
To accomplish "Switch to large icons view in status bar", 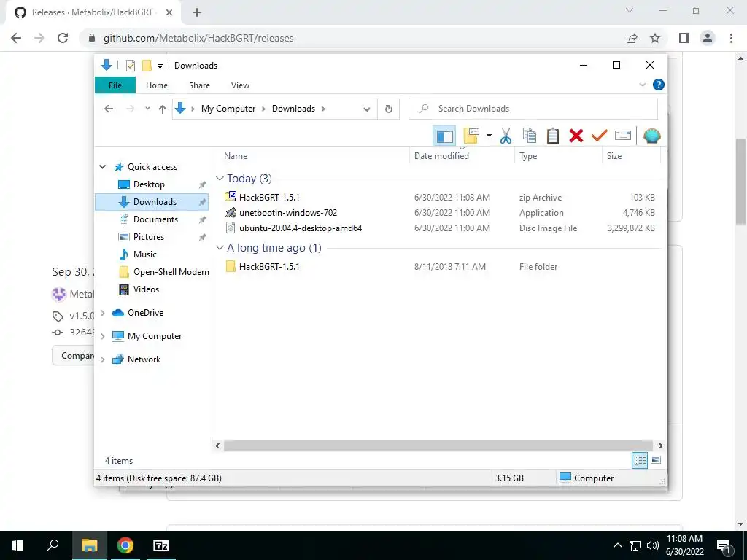I will pyautogui.click(x=656, y=460).
